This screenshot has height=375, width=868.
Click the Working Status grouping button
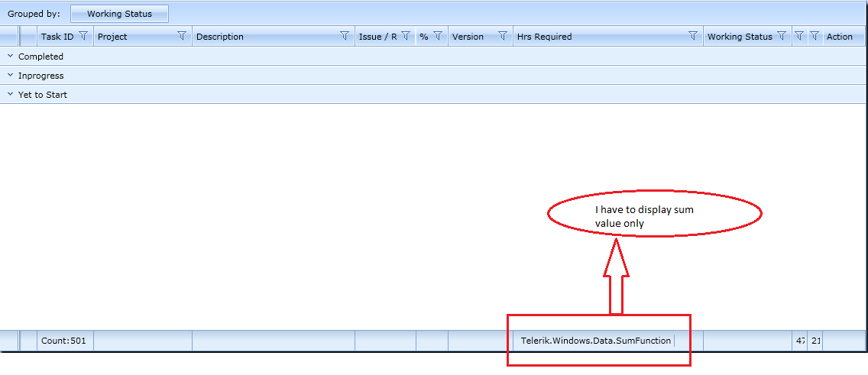click(119, 14)
